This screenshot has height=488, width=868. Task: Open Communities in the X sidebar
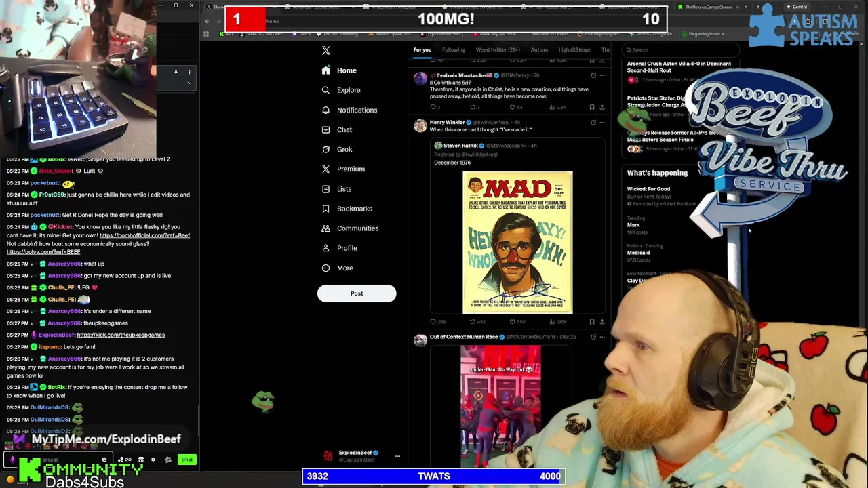[350, 228]
